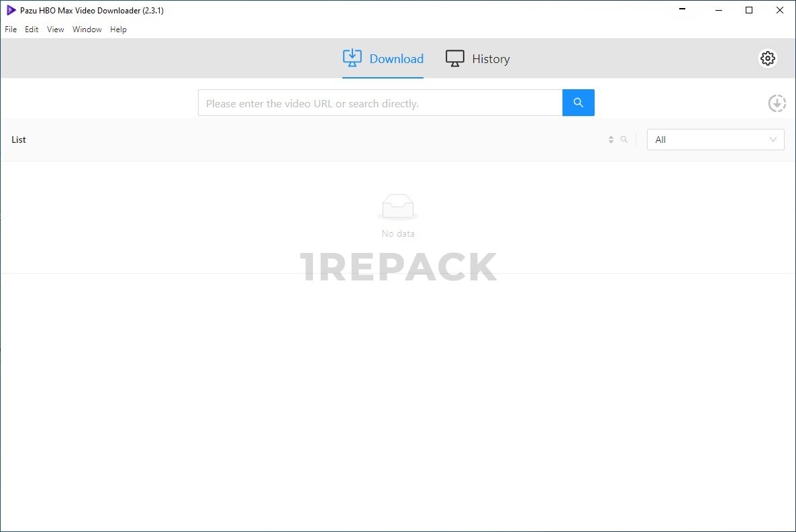This screenshot has height=532, width=796.
Task: Close the Pazu HBO Max Downloader window
Action: pyautogui.click(x=780, y=10)
